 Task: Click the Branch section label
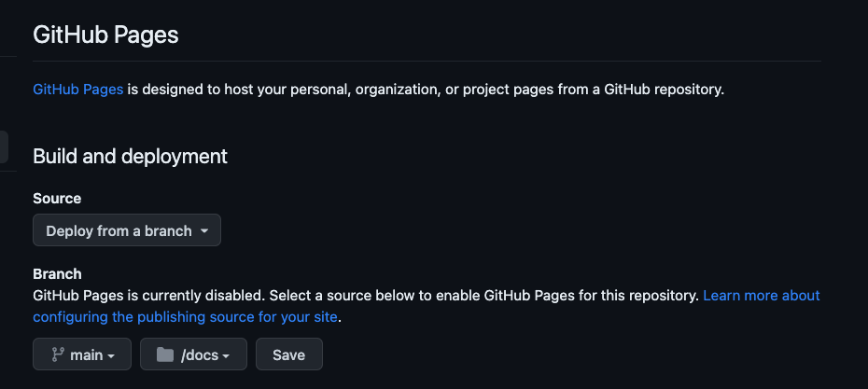(58, 274)
